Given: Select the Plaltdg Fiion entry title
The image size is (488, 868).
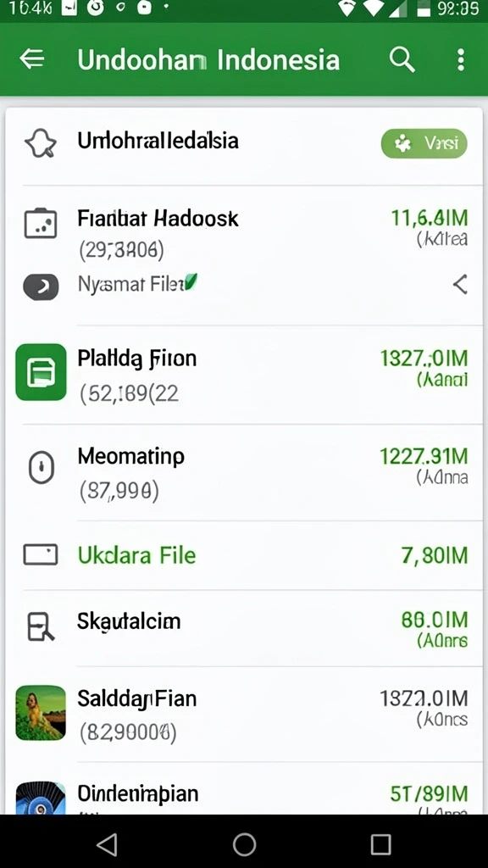Looking at the screenshot, I should [x=136, y=359].
